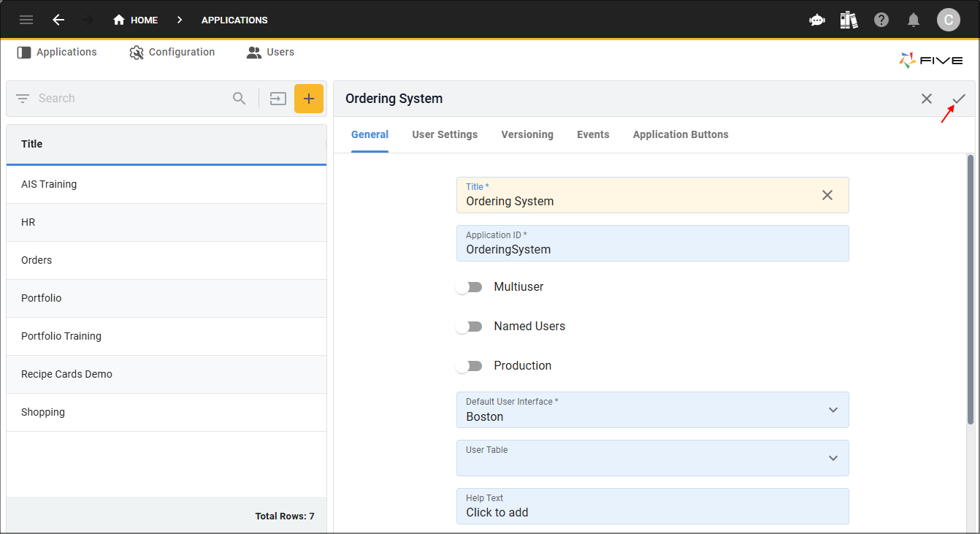This screenshot has width=980, height=534.
Task: Click the filter list icon in search bar
Action: click(23, 99)
